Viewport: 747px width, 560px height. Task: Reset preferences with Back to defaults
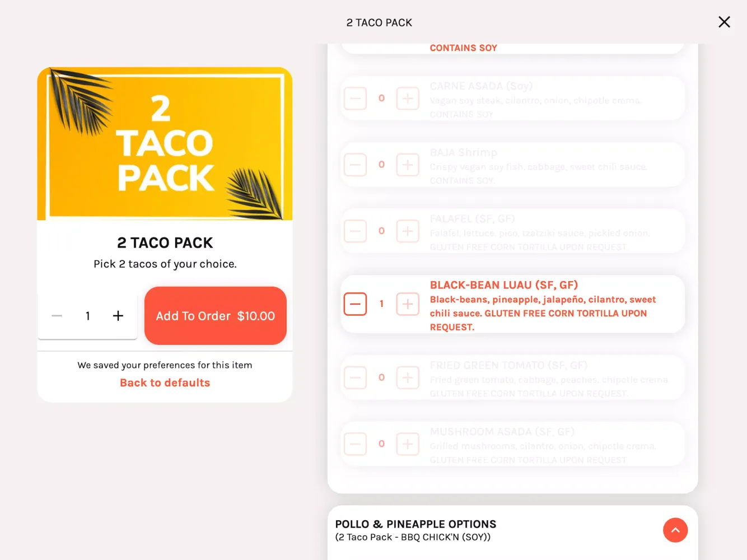(x=165, y=383)
